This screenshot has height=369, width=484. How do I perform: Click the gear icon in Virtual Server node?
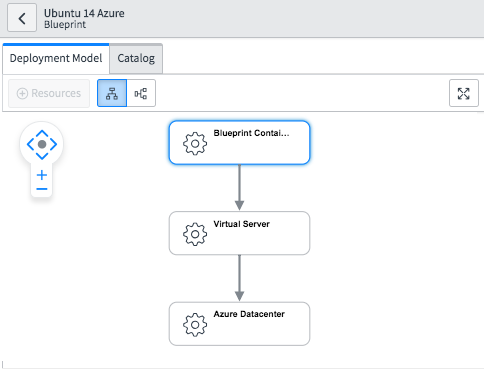[x=195, y=234]
